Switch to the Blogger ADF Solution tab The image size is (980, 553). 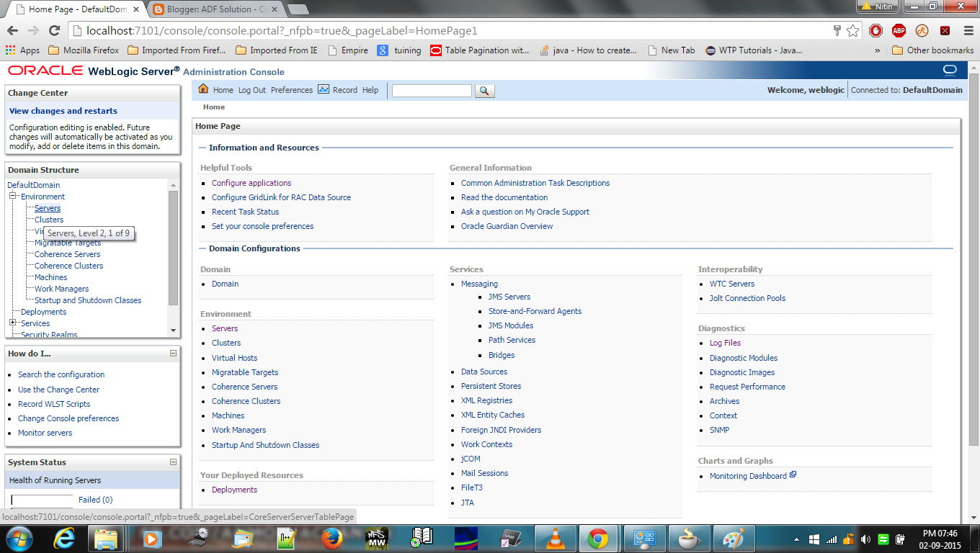pos(218,9)
